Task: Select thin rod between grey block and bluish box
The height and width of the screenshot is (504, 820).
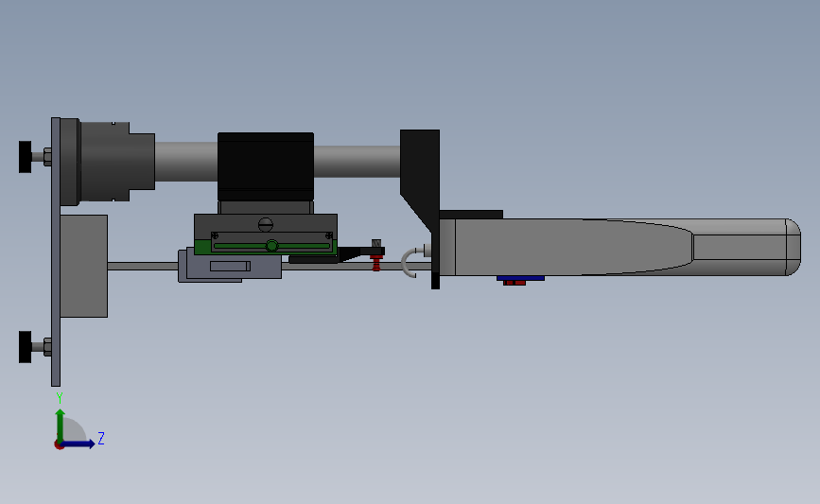Action: pyautogui.click(x=143, y=266)
